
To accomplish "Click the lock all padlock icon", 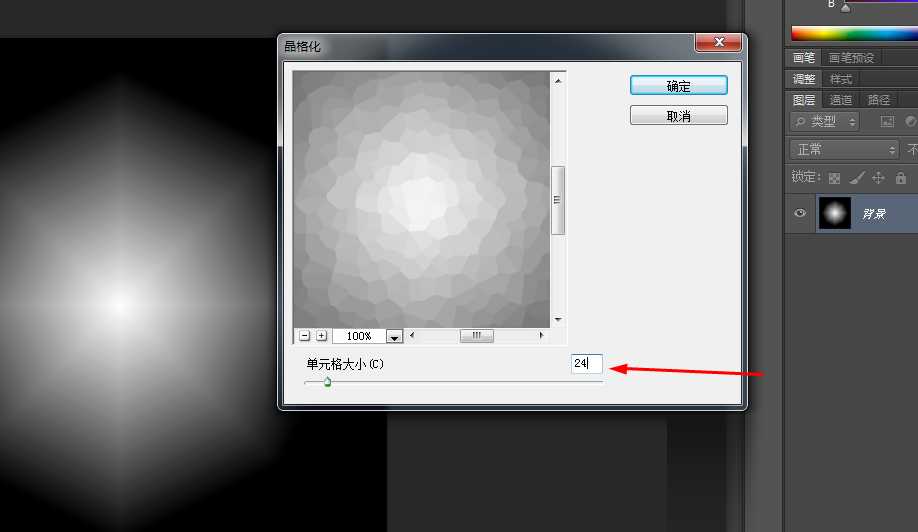I will coord(900,178).
